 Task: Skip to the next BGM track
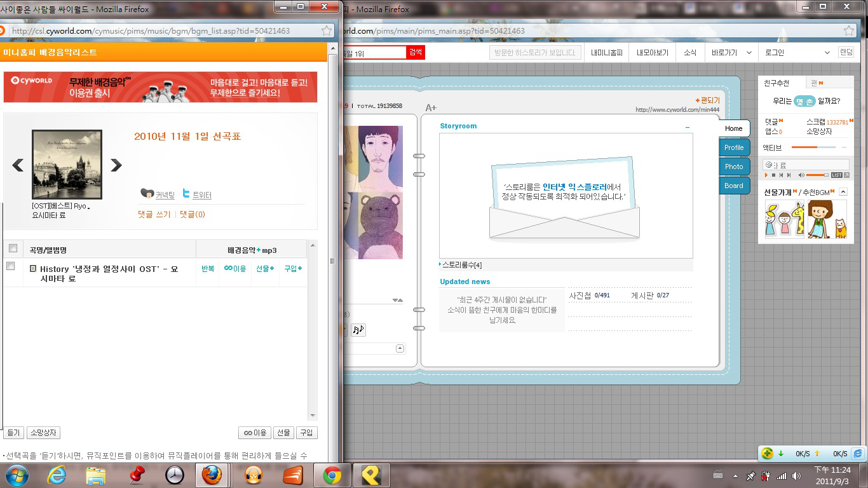(x=789, y=175)
